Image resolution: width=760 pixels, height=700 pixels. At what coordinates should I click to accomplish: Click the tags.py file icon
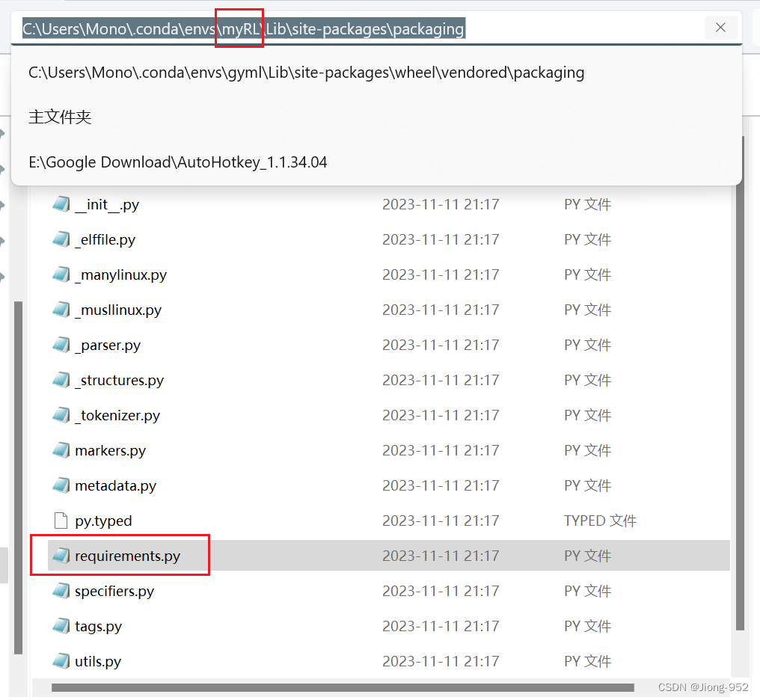(61, 626)
